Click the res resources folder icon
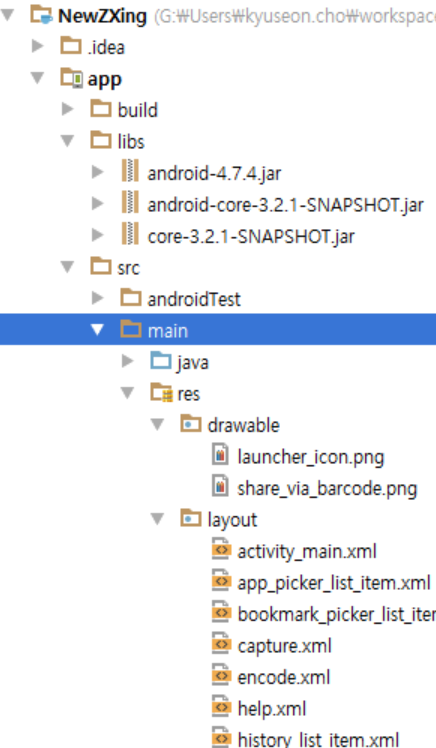The width and height of the screenshot is (436, 748). pos(161,393)
